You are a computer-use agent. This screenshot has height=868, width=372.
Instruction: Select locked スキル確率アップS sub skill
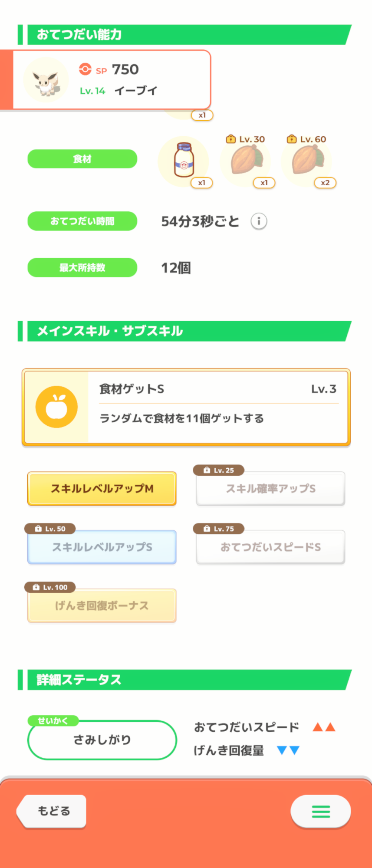(270, 489)
